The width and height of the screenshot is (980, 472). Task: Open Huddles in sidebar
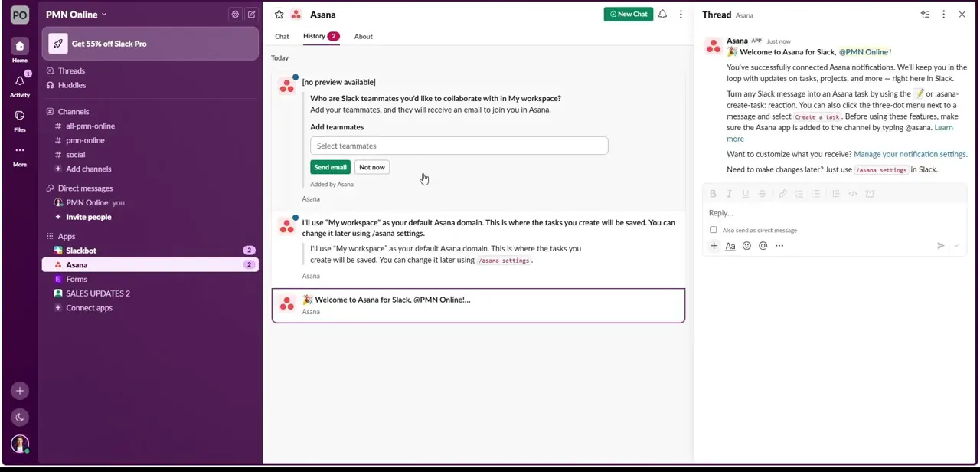[x=150, y=85]
